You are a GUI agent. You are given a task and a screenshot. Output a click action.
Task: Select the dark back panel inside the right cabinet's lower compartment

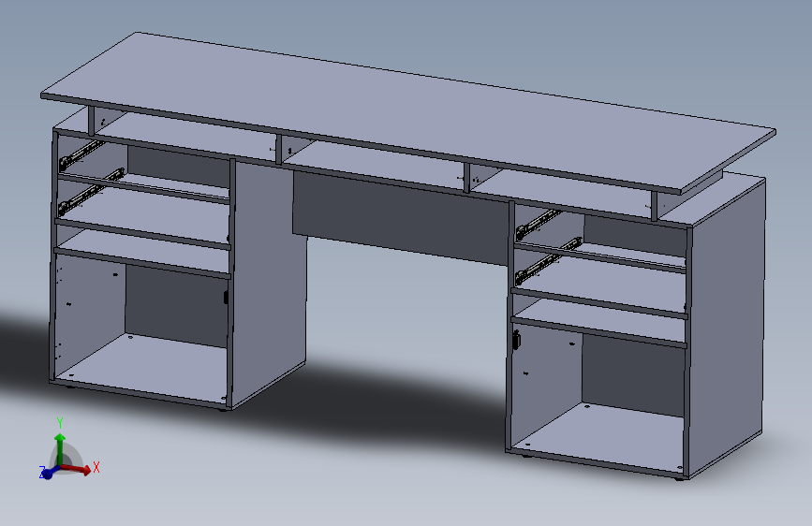click(634, 373)
